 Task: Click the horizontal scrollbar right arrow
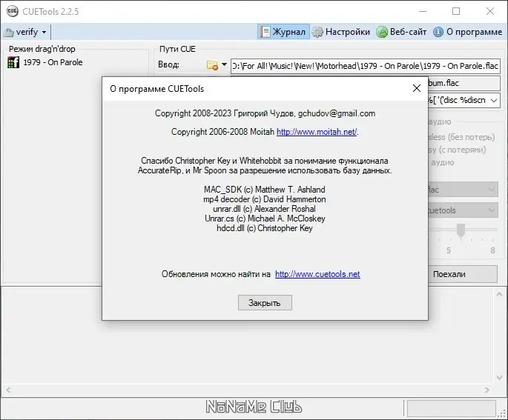[x=486, y=390]
